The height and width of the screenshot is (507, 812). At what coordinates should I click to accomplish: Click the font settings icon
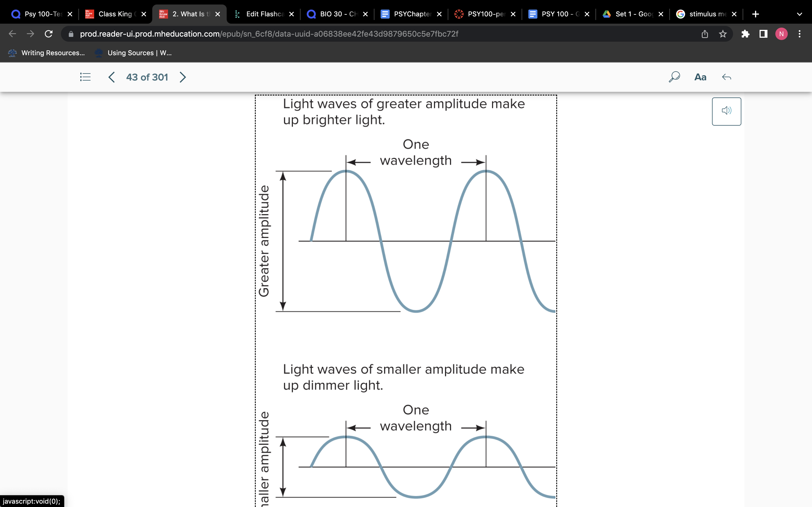(x=701, y=77)
